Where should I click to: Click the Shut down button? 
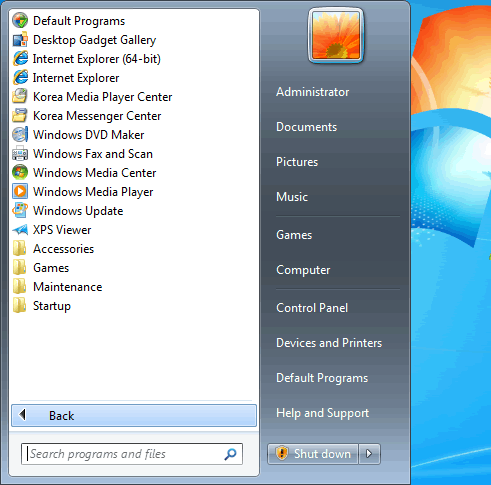(x=313, y=454)
